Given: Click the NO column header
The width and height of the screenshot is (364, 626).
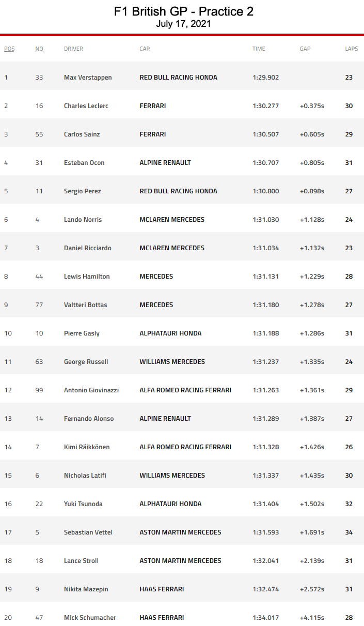Looking at the screenshot, I should [x=39, y=49].
